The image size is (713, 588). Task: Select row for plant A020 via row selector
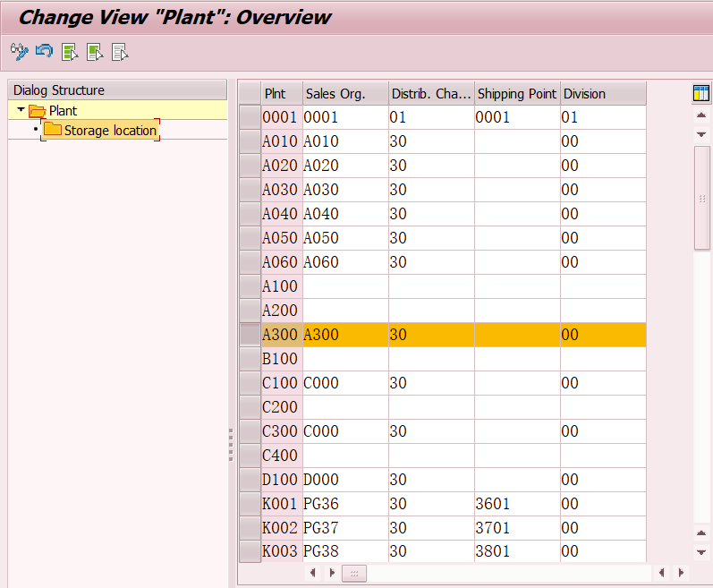pyautogui.click(x=250, y=166)
